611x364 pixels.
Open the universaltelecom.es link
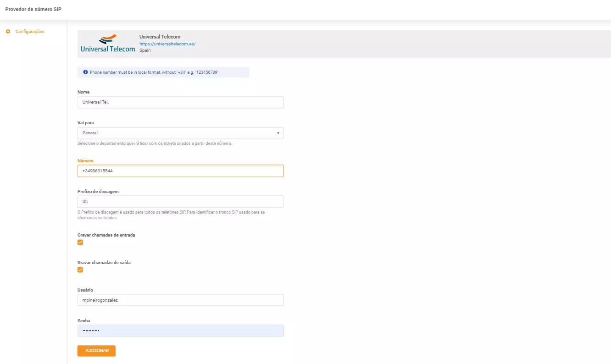click(167, 44)
